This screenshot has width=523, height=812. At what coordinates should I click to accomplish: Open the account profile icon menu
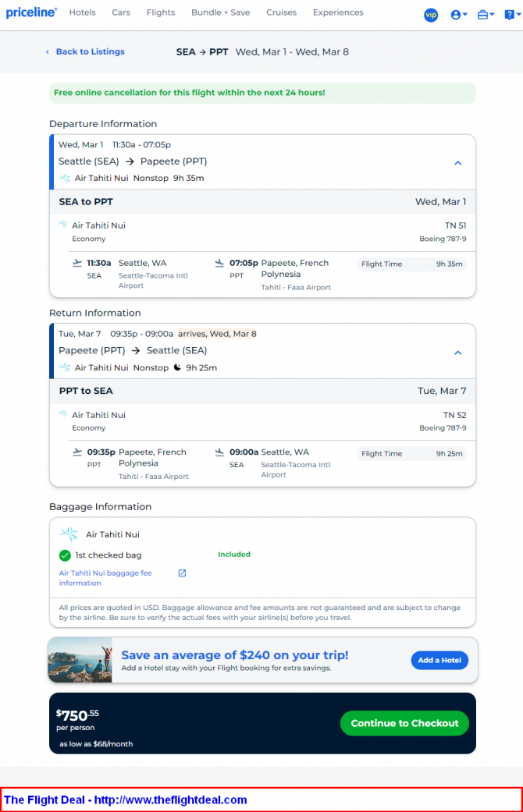click(459, 15)
